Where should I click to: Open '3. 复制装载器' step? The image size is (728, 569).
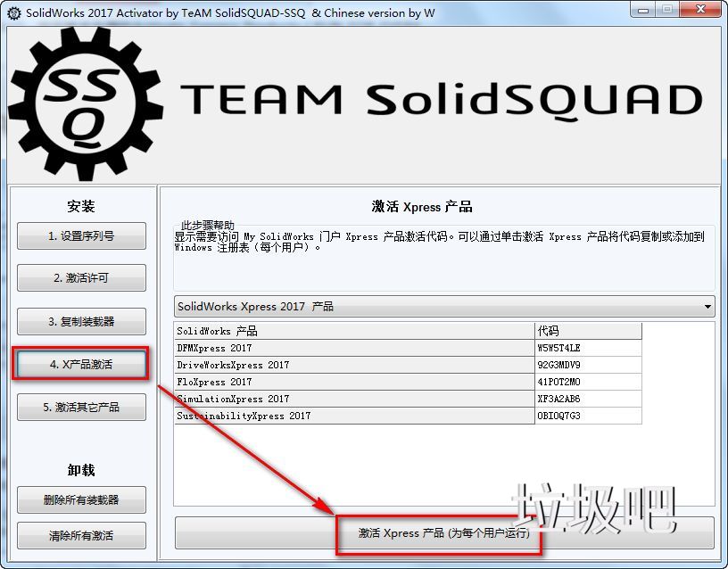coord(81,321)
